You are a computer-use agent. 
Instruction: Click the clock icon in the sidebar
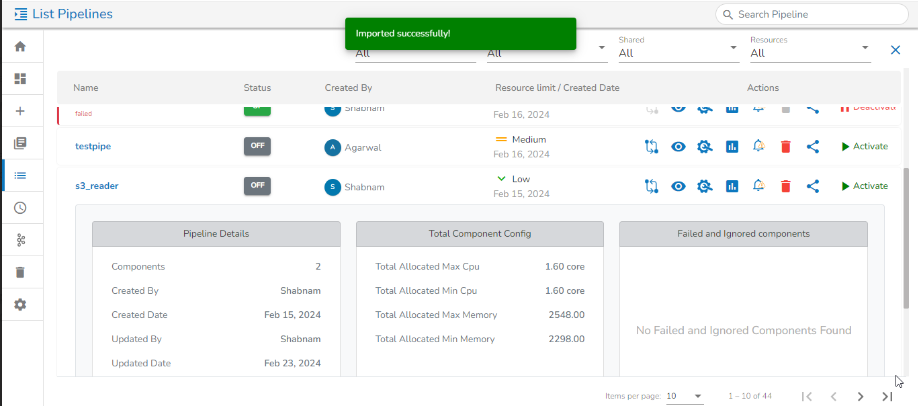tap(20, 208)
